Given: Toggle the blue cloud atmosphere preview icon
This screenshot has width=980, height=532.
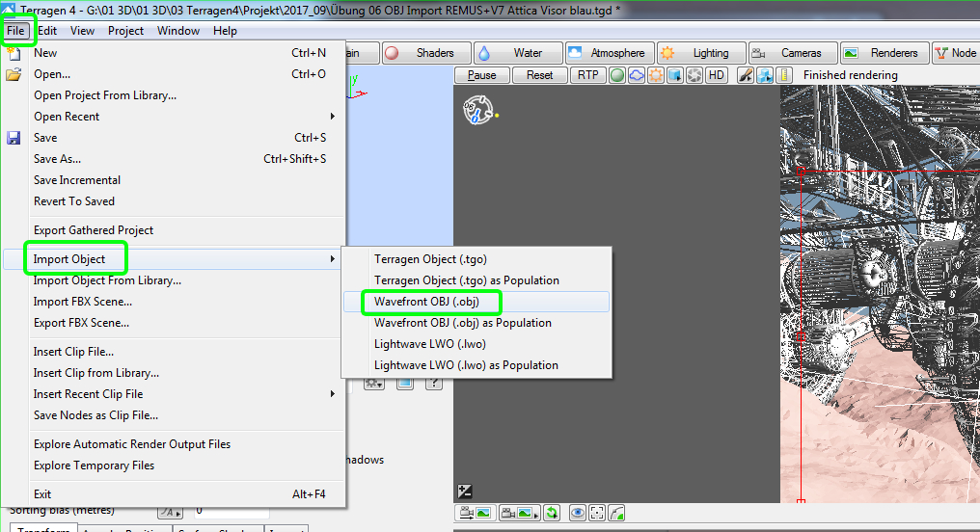Looking at the screenshot, I should 637,75.
